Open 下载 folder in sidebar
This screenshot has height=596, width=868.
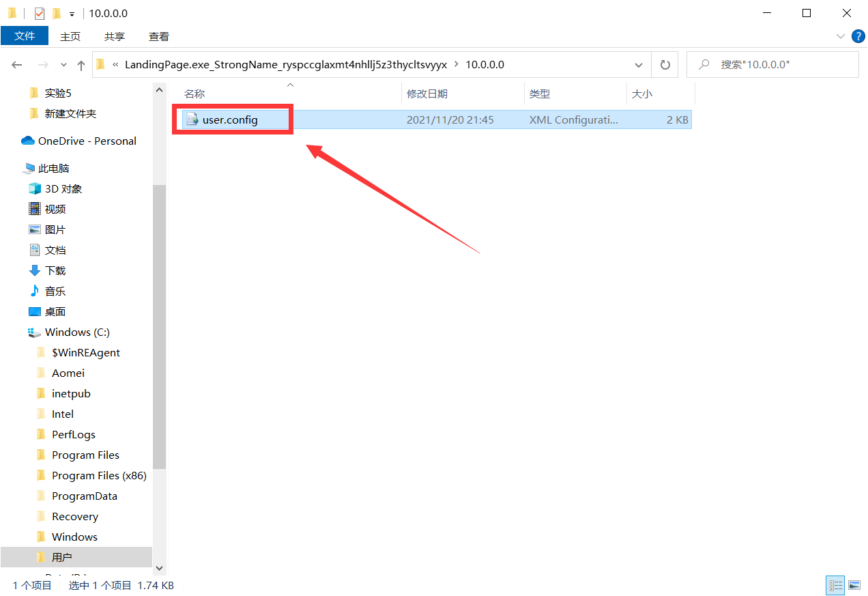[55, 270]
